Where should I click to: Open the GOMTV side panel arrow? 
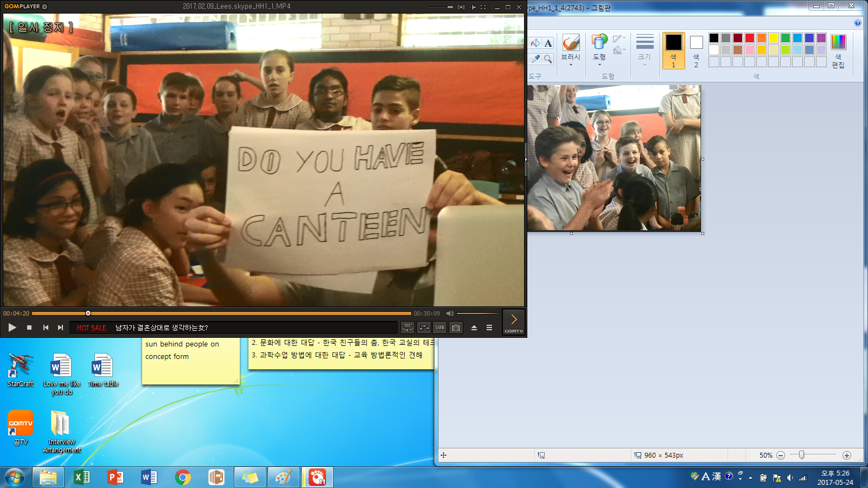pos(514,321)
